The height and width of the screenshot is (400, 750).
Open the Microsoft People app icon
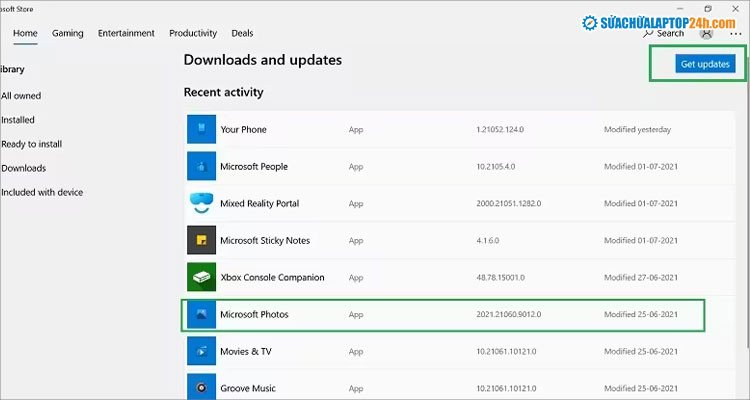pyautogui.click(x=201, y=166)
